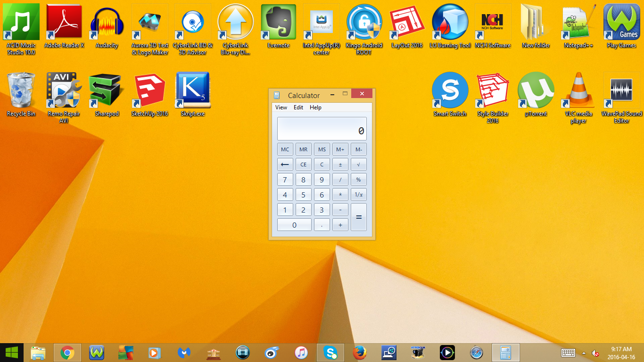This screenshot has width=644, height=362.
Task: Click digit 8 on Calculator
Action: click(x=303, y=180)
